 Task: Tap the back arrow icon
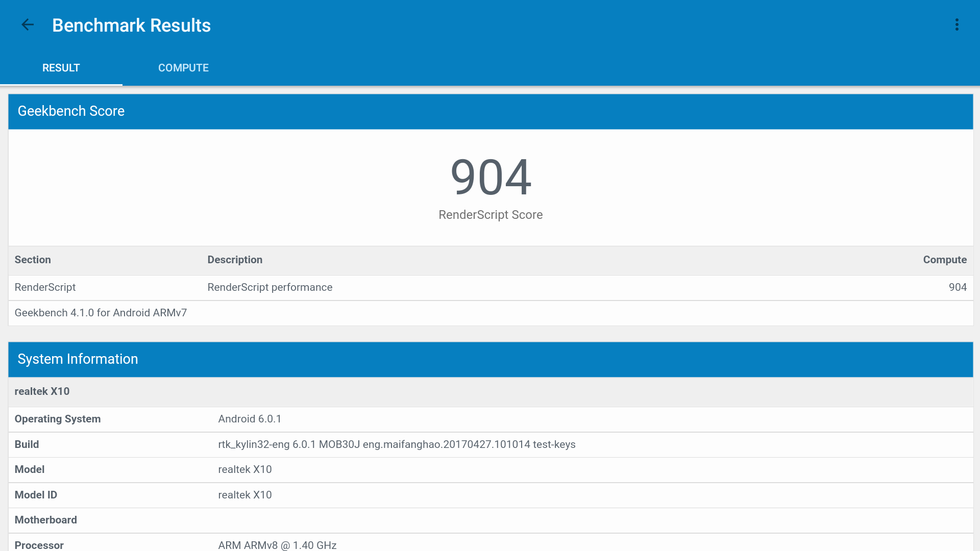click(x=28, y=24)
